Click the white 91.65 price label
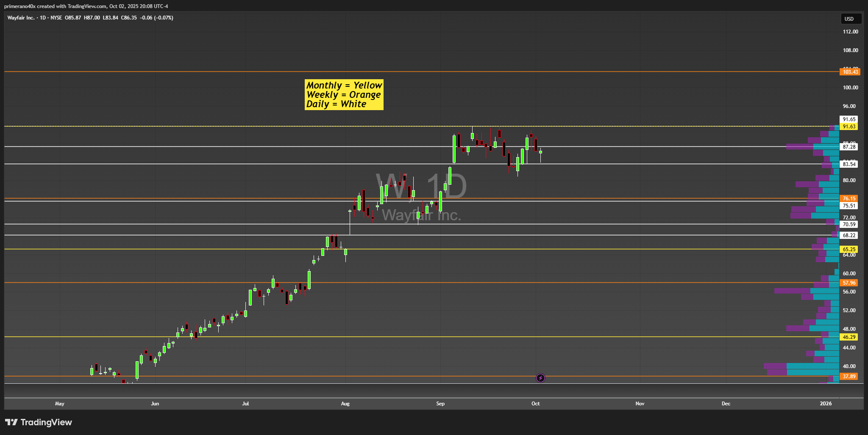 pyautogui.click(x=849, y=119)
